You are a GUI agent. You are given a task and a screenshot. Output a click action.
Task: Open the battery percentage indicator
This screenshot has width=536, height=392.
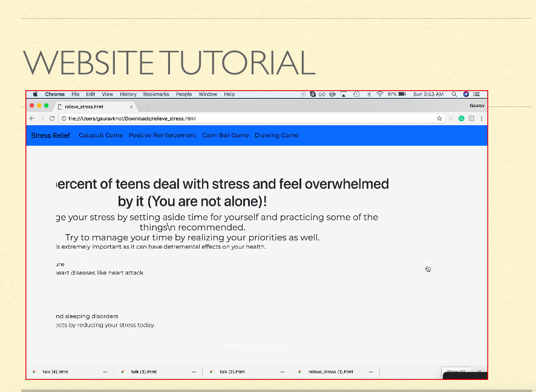393,94
